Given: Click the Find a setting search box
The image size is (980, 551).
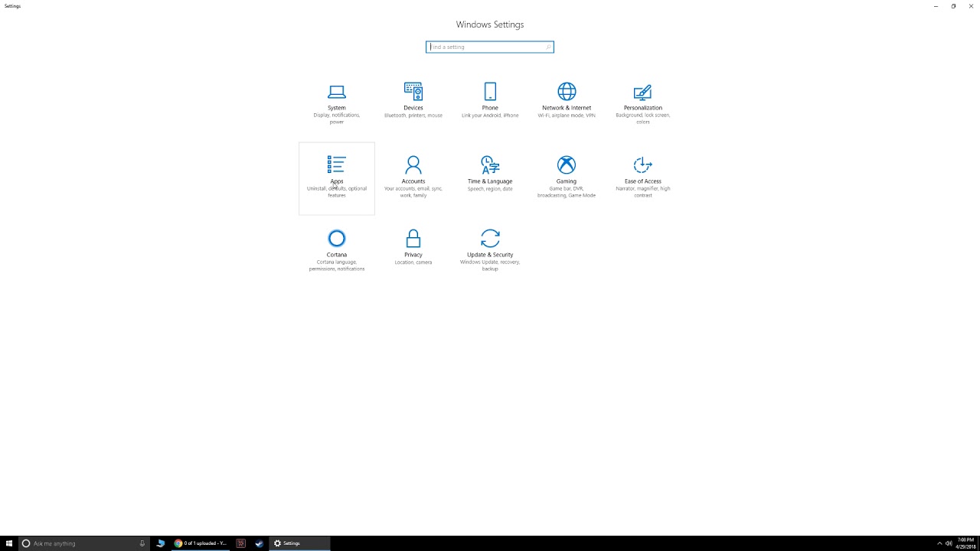Looking at the screenshot, I should point(489,47).
